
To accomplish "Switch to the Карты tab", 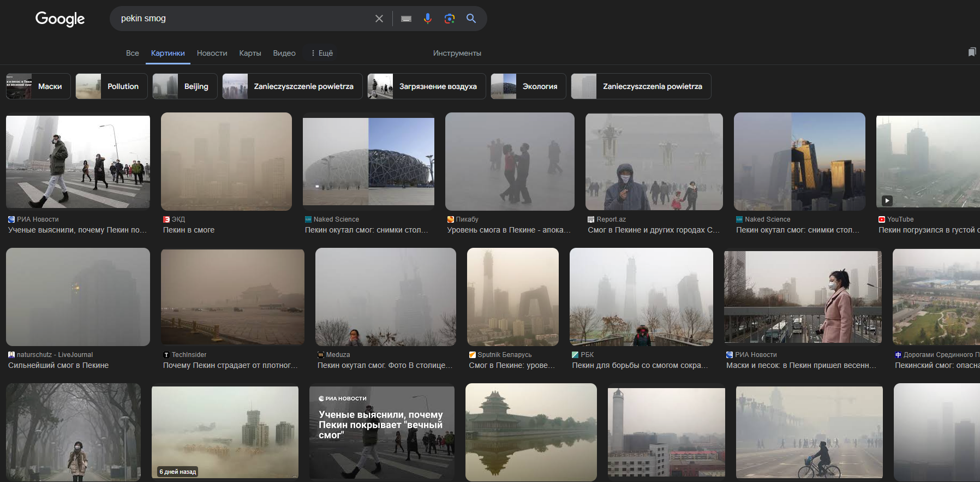I will point(250,53).
